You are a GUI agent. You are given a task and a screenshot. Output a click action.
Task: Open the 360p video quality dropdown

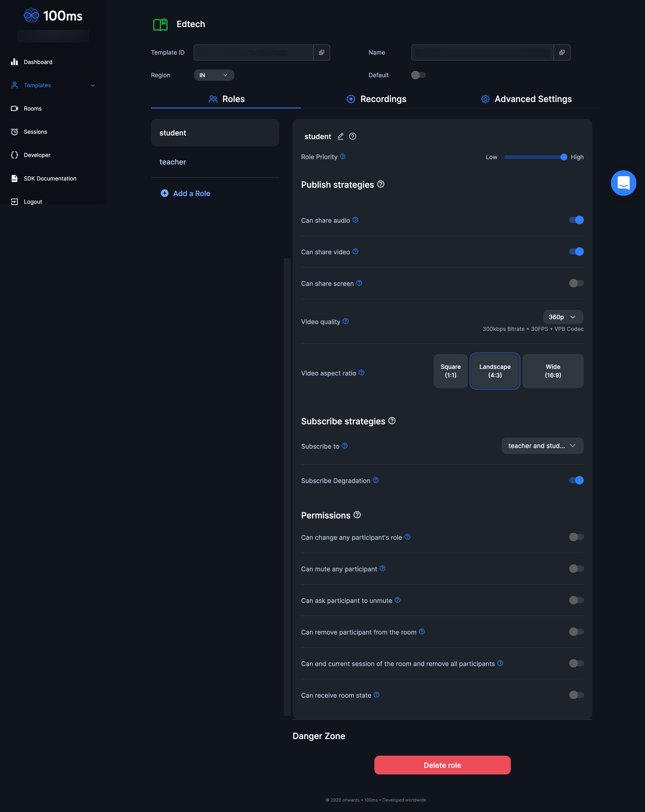[x=562, y=317]
